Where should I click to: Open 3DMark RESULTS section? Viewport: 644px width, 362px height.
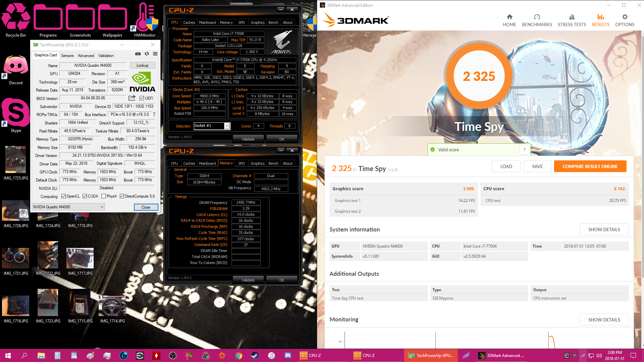tap(601, 20)
